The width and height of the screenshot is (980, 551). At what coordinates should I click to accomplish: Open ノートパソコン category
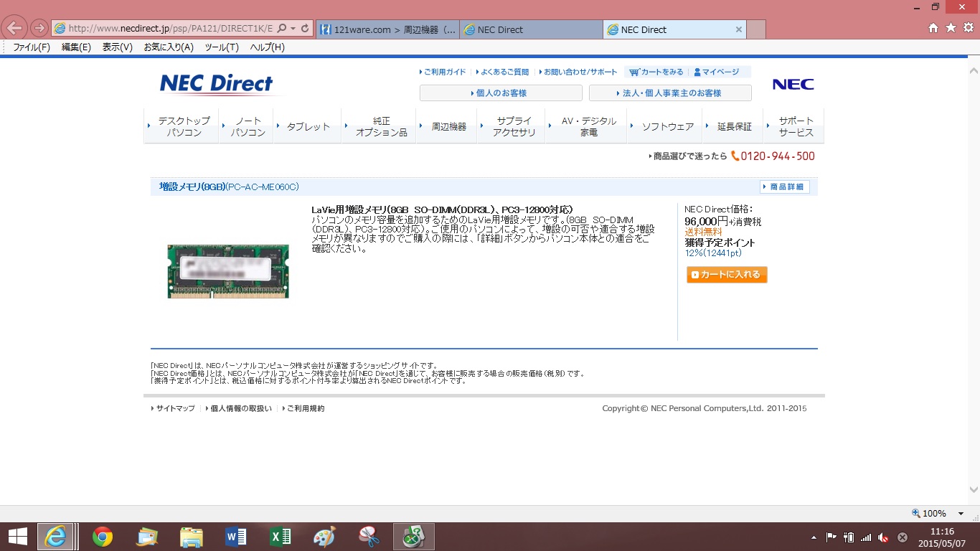click(247, 126)
